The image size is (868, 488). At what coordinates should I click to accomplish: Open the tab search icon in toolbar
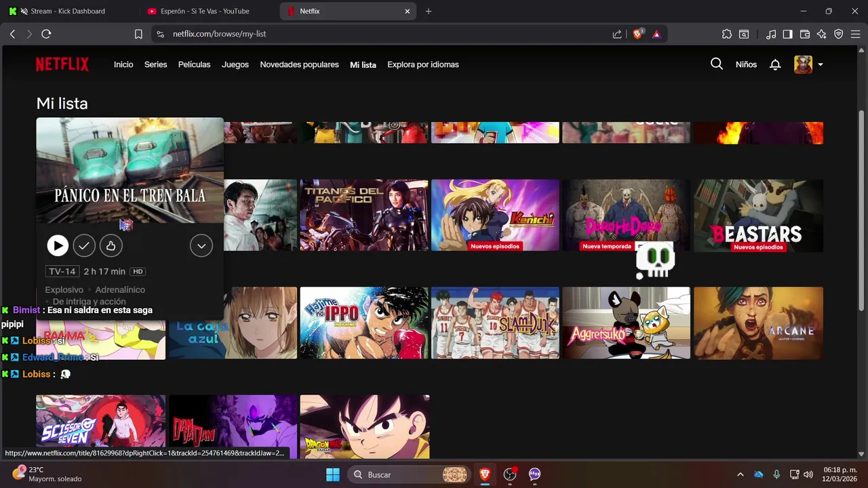[x=744, y=34]
